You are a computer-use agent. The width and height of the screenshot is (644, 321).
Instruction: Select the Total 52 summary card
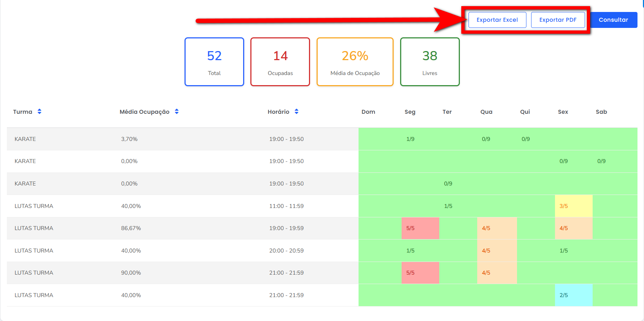[214, 62]
